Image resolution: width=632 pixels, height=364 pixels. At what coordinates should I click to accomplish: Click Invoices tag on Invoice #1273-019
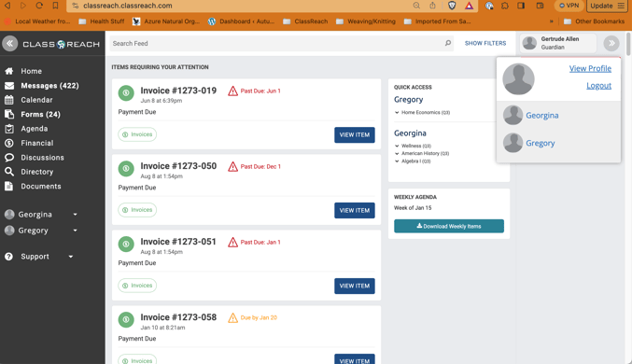pyautogui.click(x=137, y=134)
